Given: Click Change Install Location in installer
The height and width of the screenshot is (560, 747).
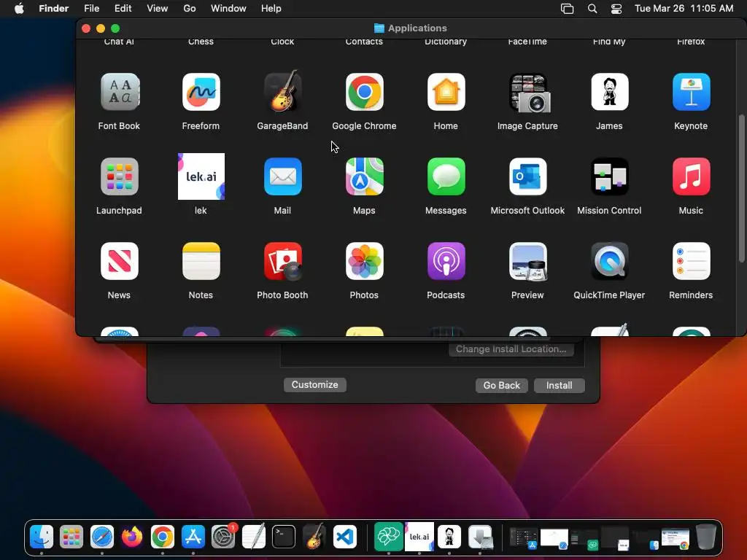Looking at the screenshot, I should pos(511,349).
